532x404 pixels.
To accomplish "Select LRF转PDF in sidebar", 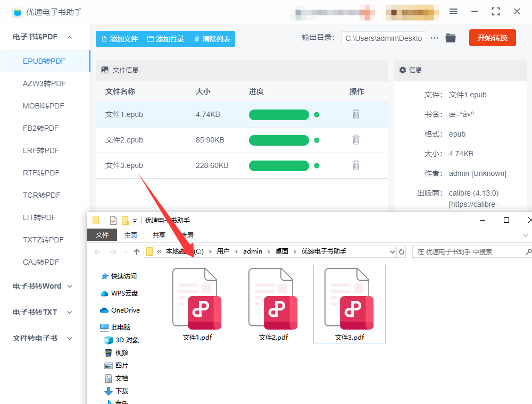I will (41, 151).
